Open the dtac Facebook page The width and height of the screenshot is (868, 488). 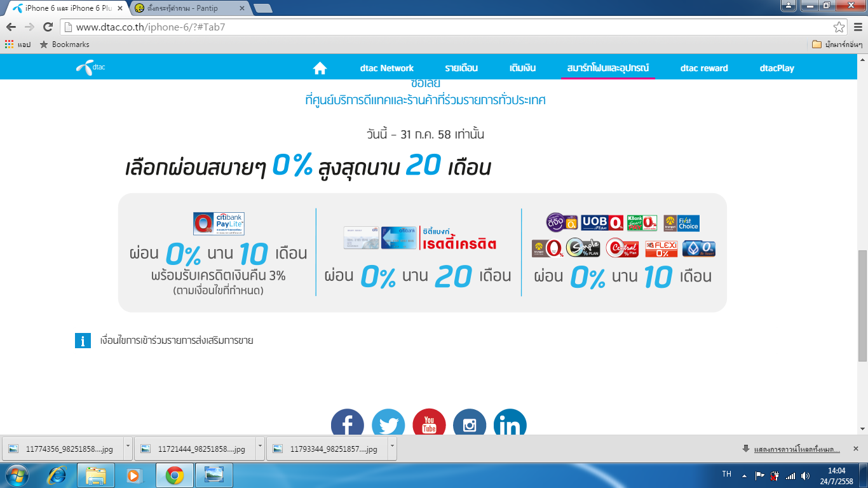348,423
